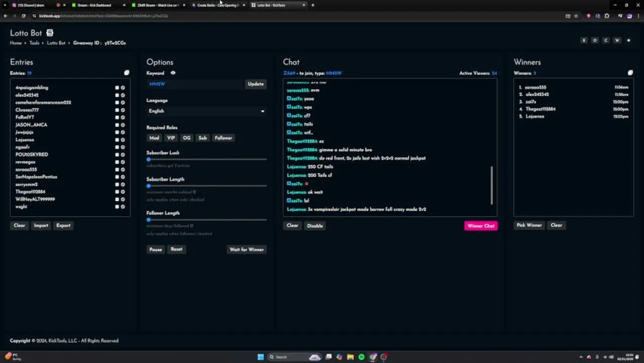Screen dimensions: 644x363
Task: Switch to the Watch Live stream tab
Action: point(157,5)
